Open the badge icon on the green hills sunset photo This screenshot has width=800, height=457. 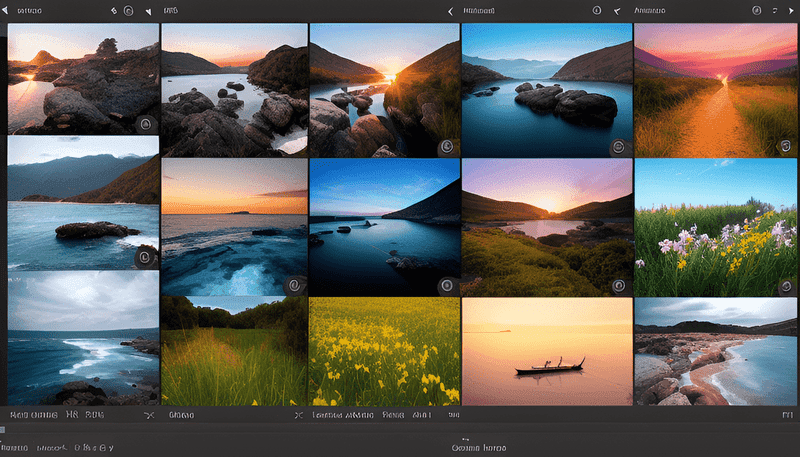point(619,286)
